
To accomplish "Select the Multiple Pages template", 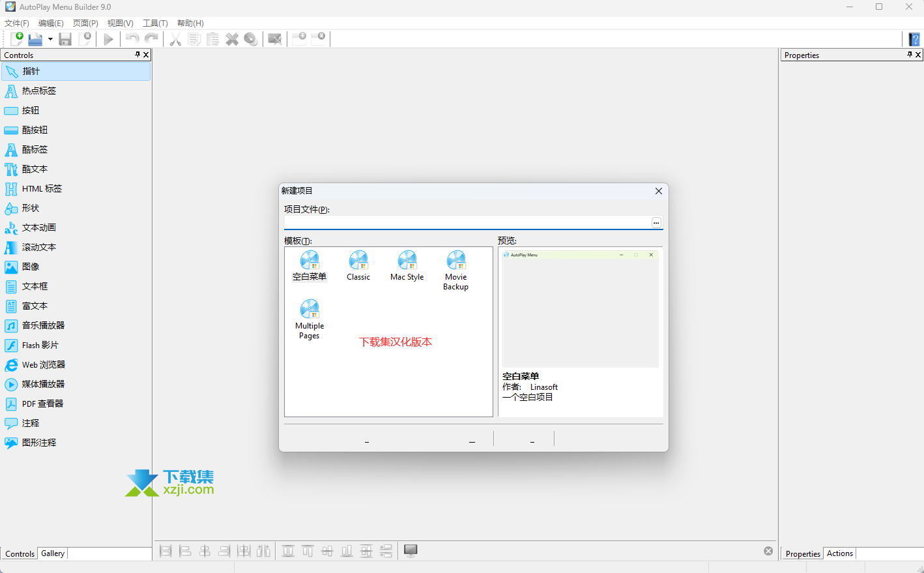I will [x=310, y=319].
